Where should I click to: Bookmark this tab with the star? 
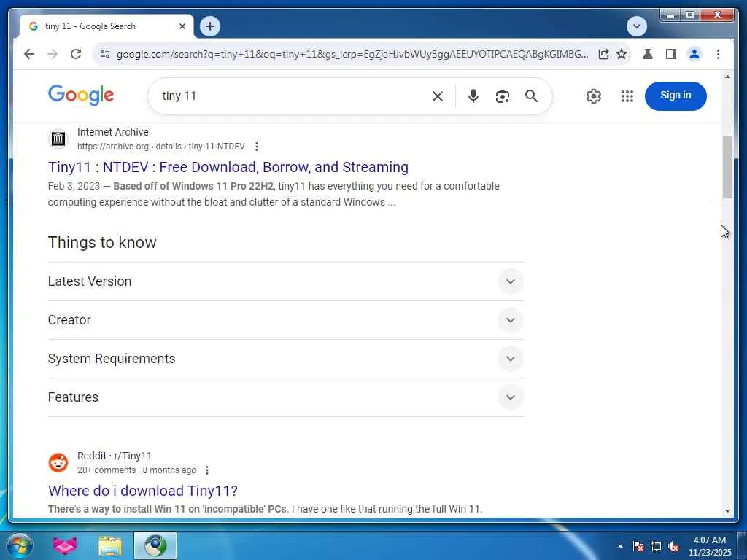point(622,54)
